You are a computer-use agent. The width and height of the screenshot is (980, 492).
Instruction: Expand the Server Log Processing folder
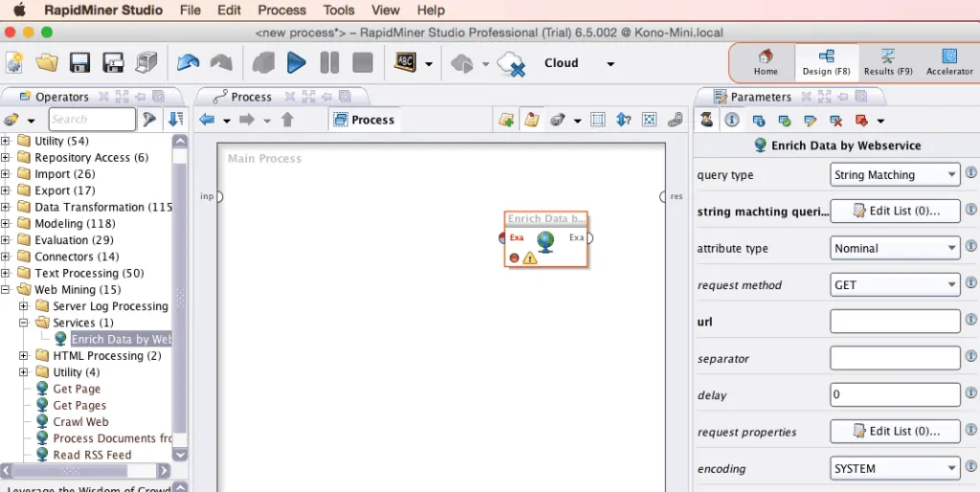[x=24, y=306]
